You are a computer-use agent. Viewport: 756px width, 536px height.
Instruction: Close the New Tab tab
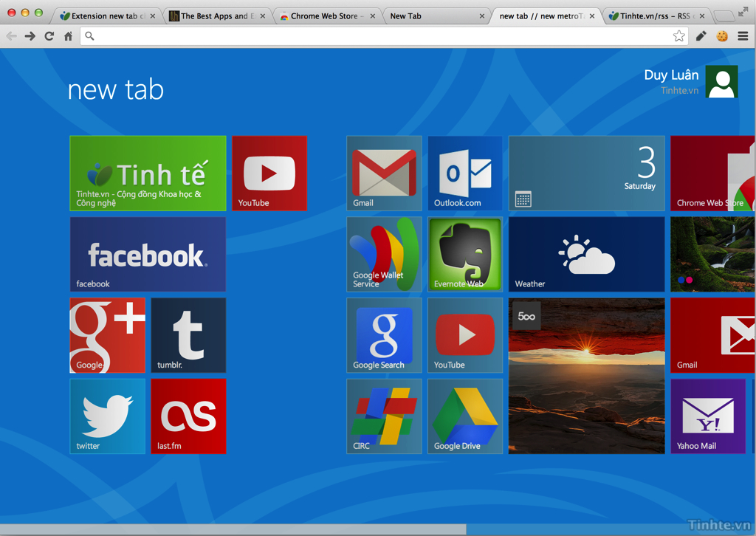tap(481, 16)
